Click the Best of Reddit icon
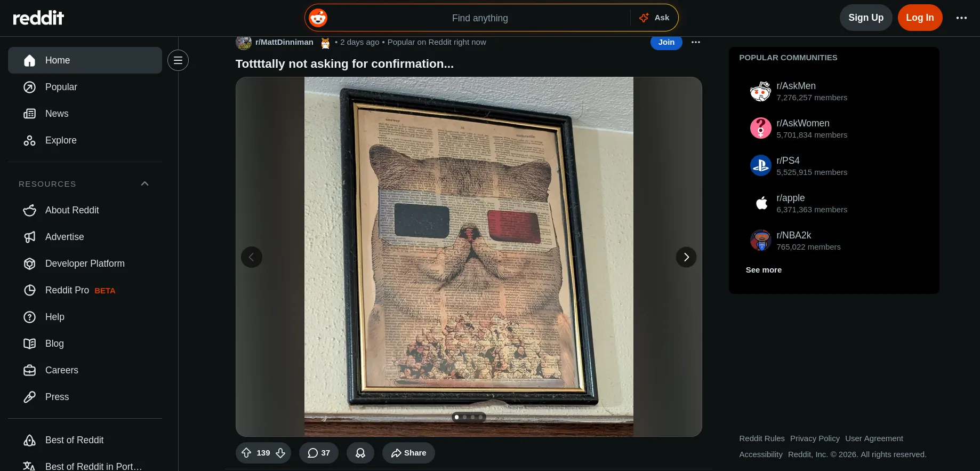The image size is (980, 471). (x=30, y=440)
